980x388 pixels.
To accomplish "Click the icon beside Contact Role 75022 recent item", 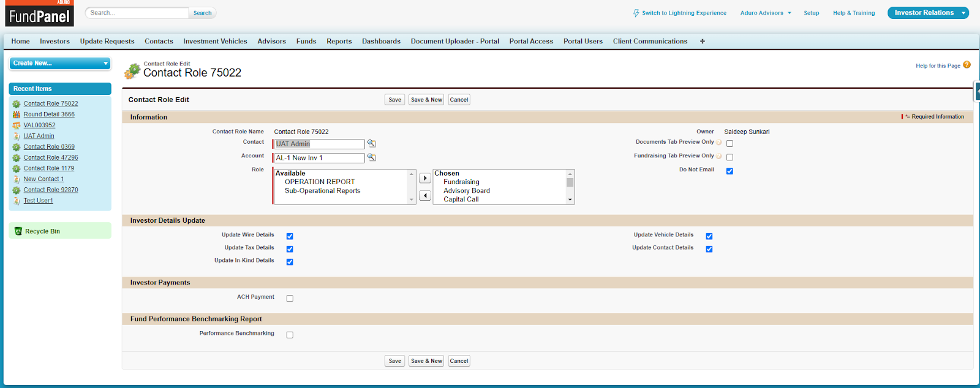I will [17, 104].
